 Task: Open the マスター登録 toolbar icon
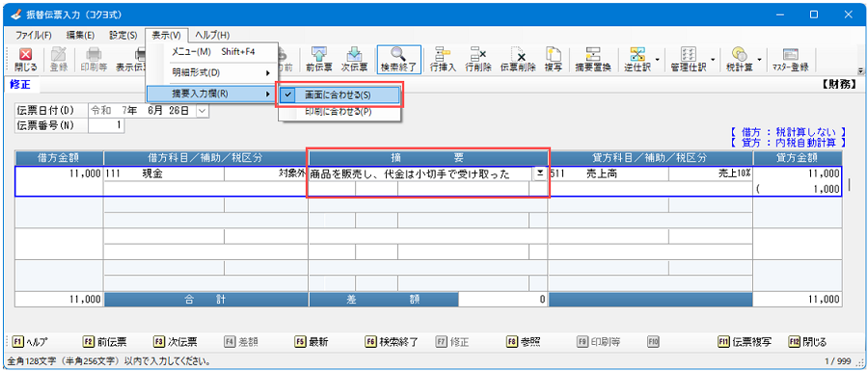tap(791, 60)
